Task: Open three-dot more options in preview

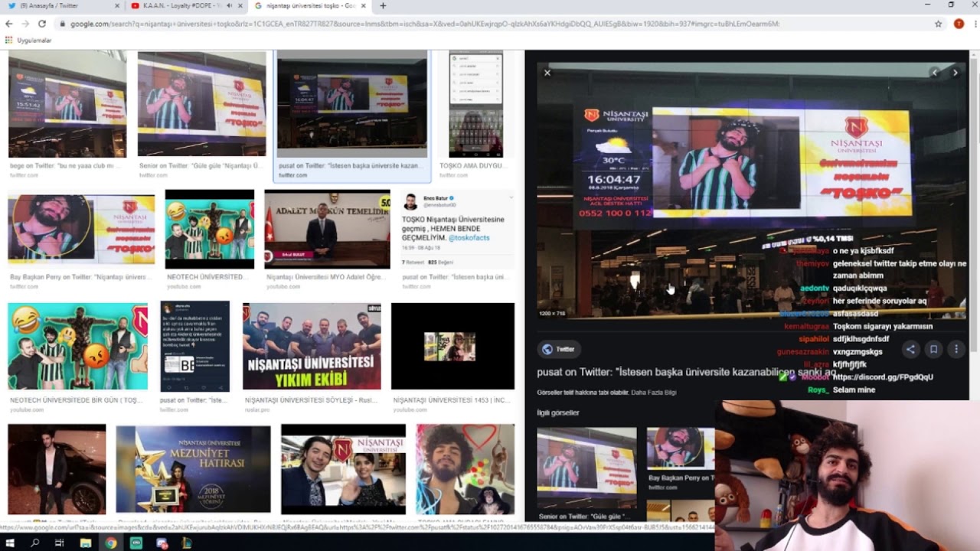Action: coord(955,349)
